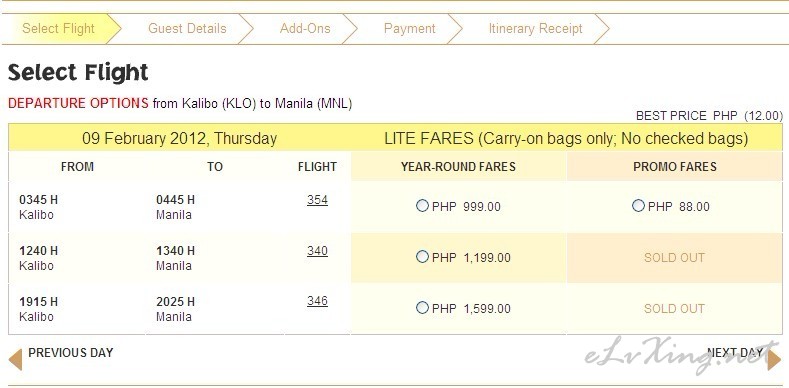Go to the Add-Ons step
This screenshot has width=789, height=388.
305,29
